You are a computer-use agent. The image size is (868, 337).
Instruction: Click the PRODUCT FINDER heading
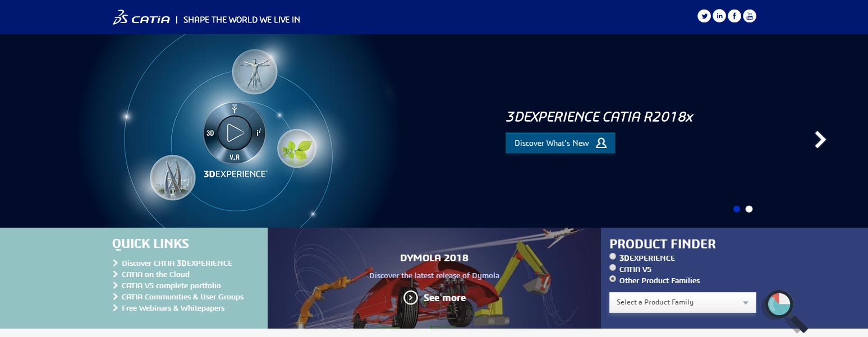point(663,244)
